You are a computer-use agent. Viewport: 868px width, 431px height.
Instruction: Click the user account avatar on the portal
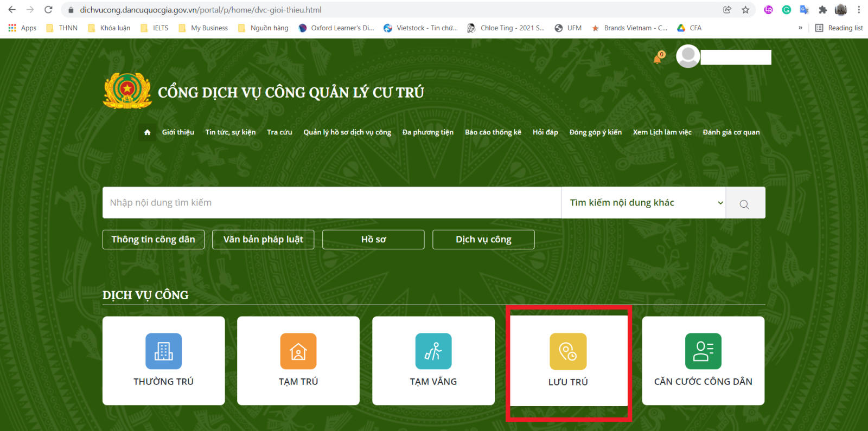coord(688,56)
